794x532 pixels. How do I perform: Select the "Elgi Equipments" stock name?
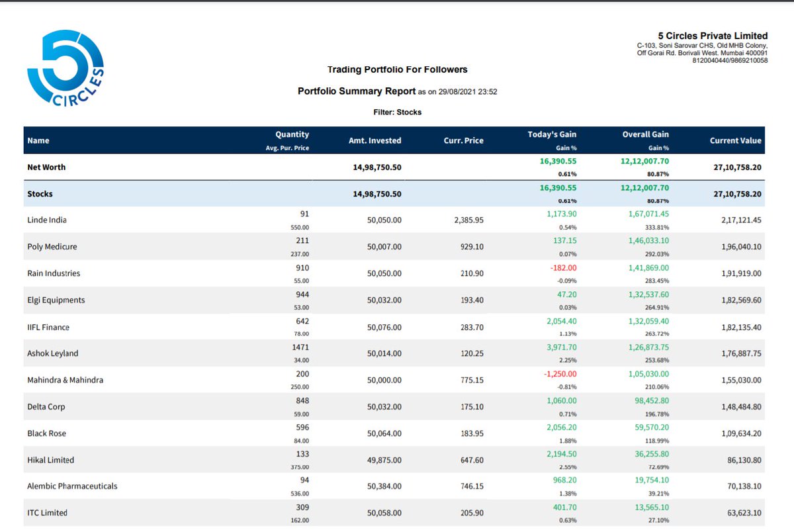[x=56, y=300]
